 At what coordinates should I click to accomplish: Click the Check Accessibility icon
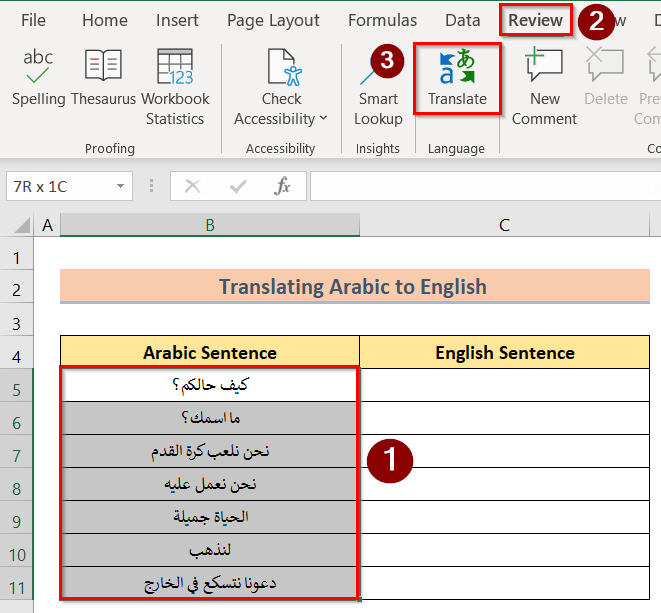tap(285, 67)
